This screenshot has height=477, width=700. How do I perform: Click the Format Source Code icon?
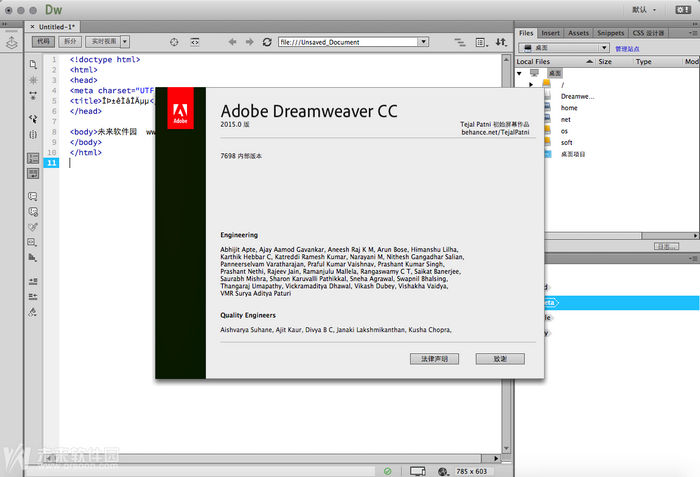[x=33, y=312]
